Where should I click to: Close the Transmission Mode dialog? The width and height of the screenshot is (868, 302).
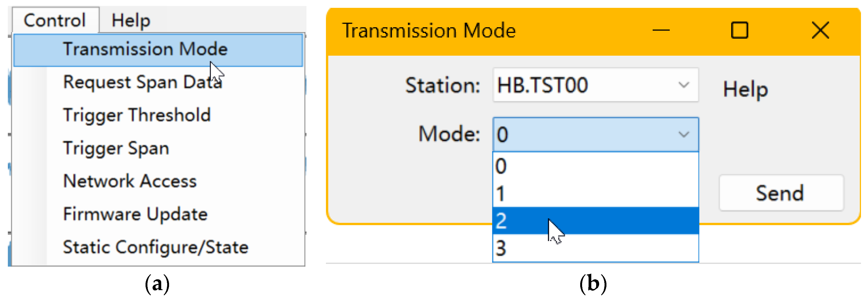pos(820,30)
